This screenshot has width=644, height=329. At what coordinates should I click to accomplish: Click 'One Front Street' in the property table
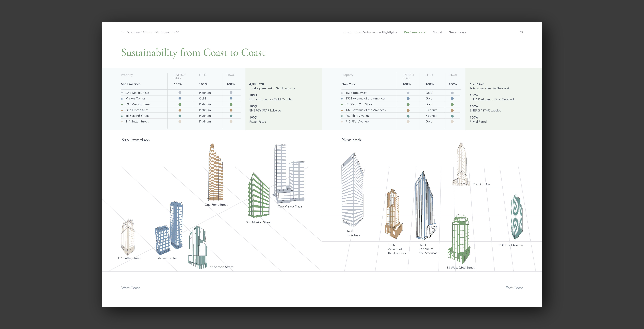(137, 110)
